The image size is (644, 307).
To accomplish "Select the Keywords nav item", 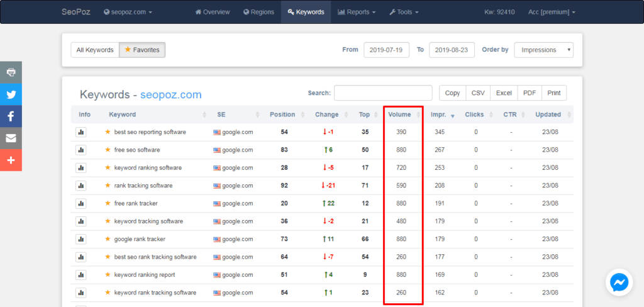I will click(306, 12).
